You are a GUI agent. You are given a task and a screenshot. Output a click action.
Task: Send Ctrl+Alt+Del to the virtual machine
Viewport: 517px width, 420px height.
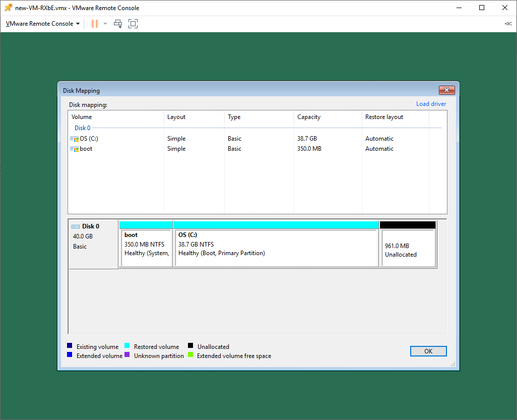click(118, 24)
